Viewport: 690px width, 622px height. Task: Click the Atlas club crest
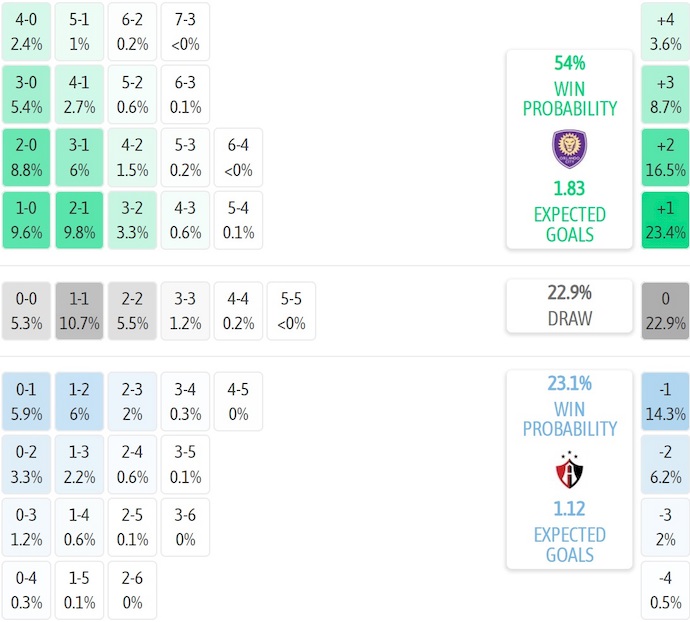pyautogui.click(x=569, y=469)
